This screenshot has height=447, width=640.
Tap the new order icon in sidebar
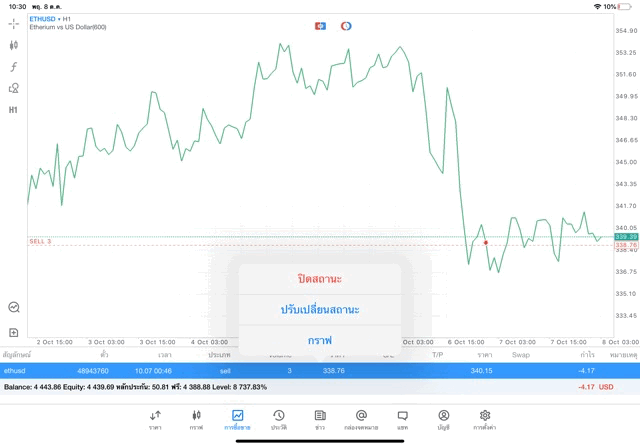tap(14, 332)
